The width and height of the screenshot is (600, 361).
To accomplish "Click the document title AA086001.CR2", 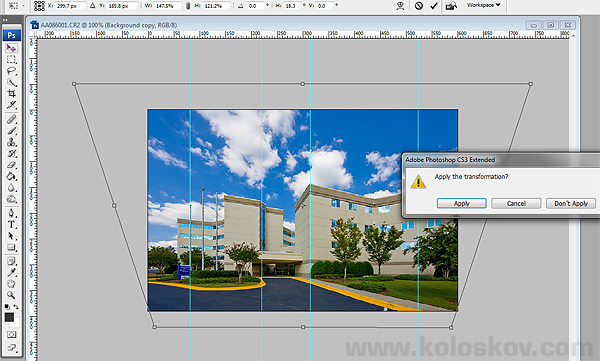I will coord(60,25).
